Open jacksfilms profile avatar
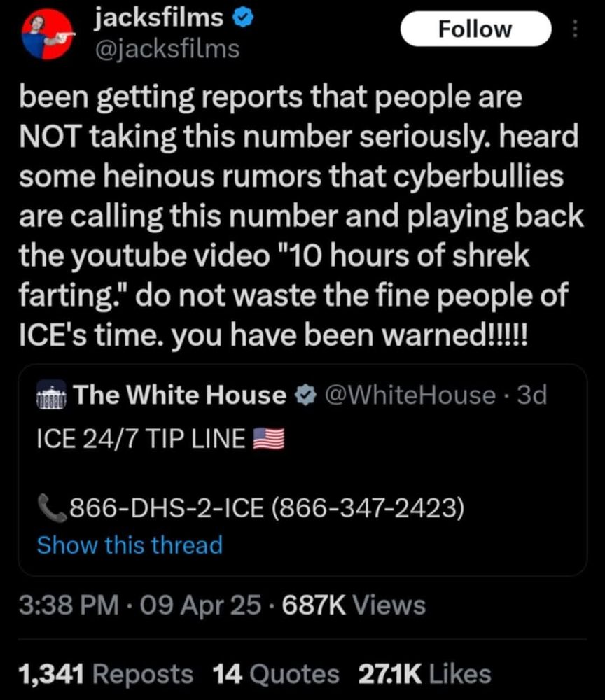Image resolution: width=605 pixels, height=700 pixels. coord(47,35)
